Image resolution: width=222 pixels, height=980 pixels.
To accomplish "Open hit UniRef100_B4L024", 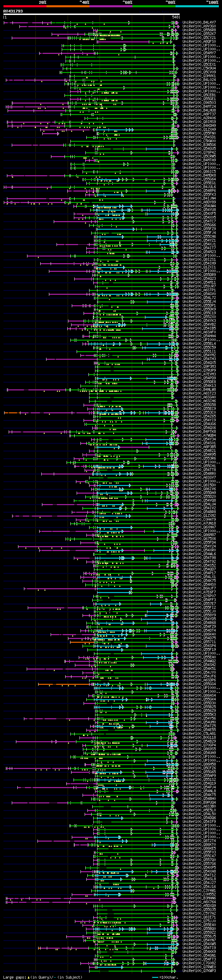I will 199,80.
